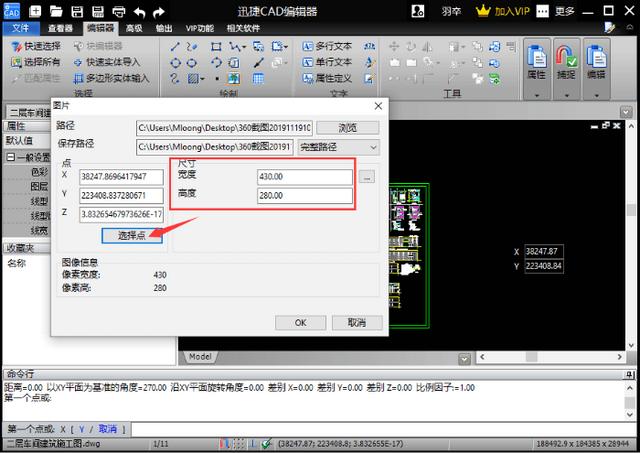Click the ellipsis button beside 宽度

pyautogui.click(x=367, y=177)
